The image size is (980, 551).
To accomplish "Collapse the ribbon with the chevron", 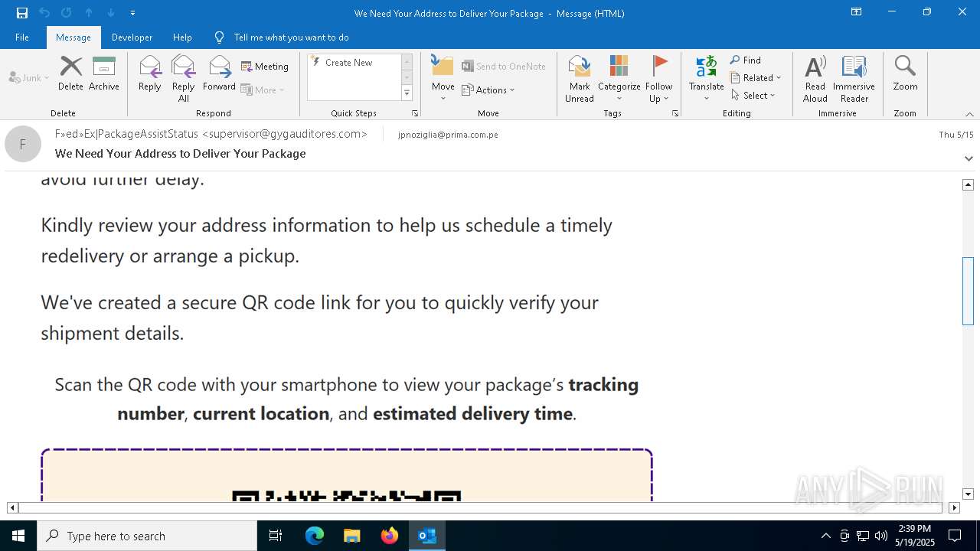I will 969,114.
